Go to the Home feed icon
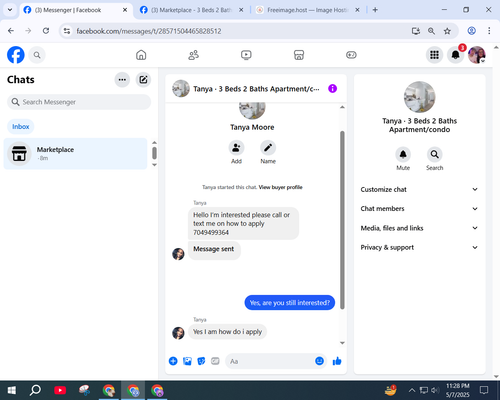The image size is (500, 400). coord(141,55)
